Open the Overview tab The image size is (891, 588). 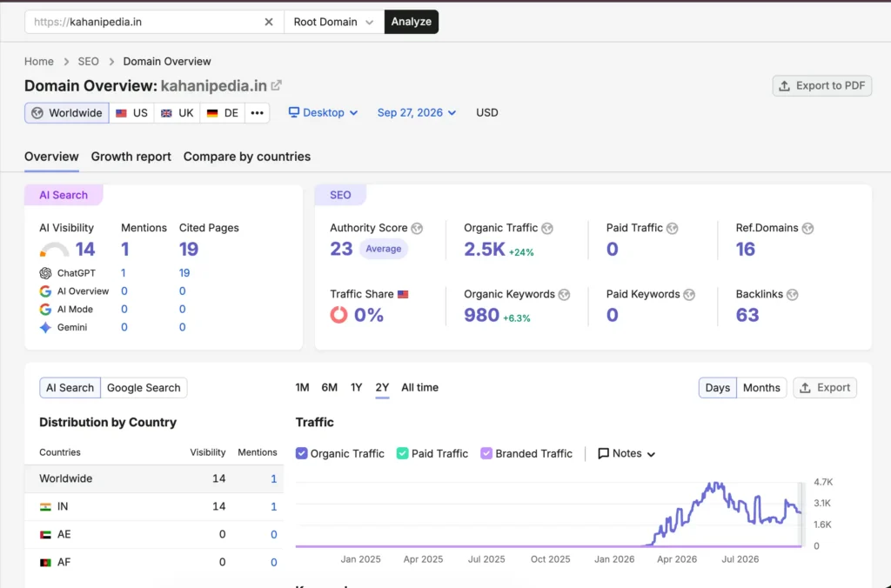(x=51, y=157)
